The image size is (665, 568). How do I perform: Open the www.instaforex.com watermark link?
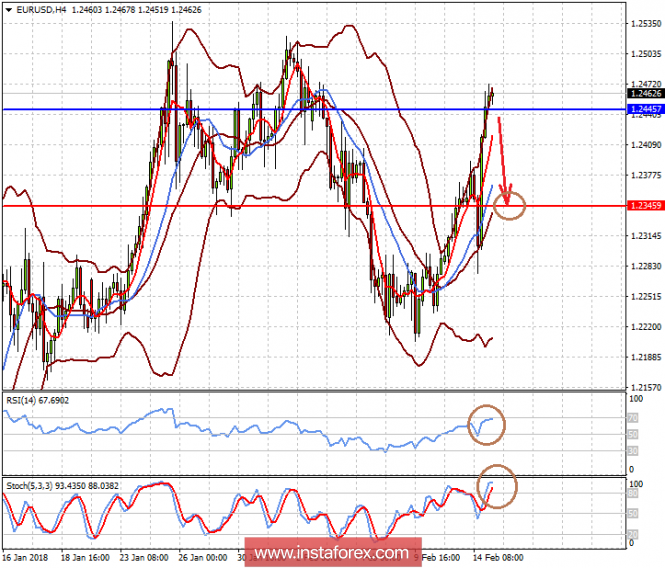tap(331, 552)
